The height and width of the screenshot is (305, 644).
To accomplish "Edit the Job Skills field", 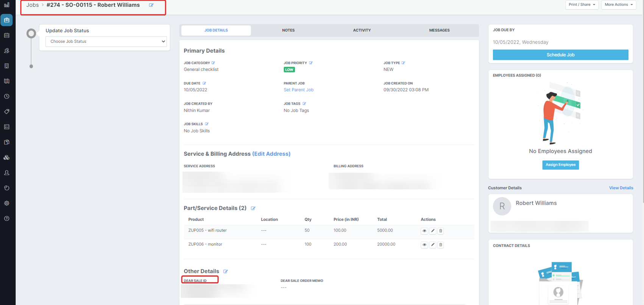I will (207, 124).
